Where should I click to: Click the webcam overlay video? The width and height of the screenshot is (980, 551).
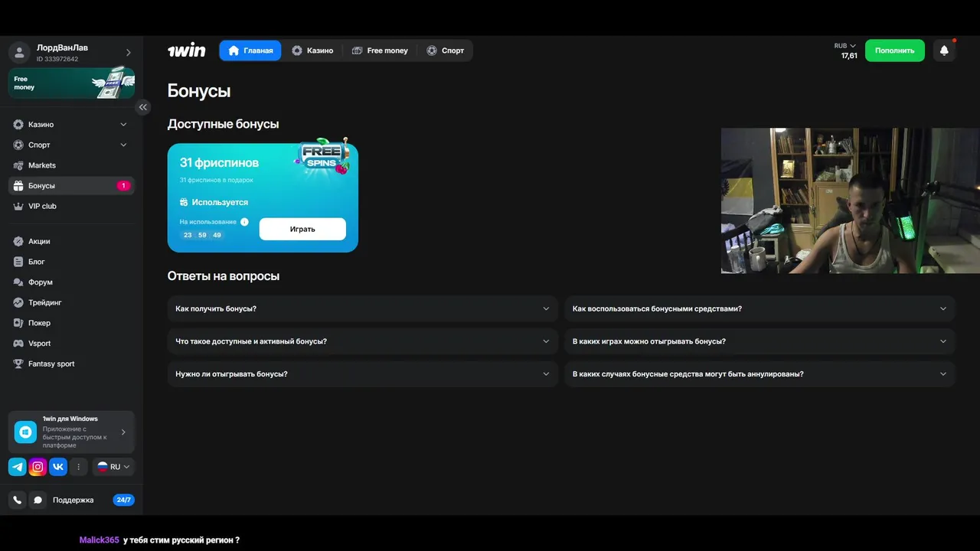(850, 201)
